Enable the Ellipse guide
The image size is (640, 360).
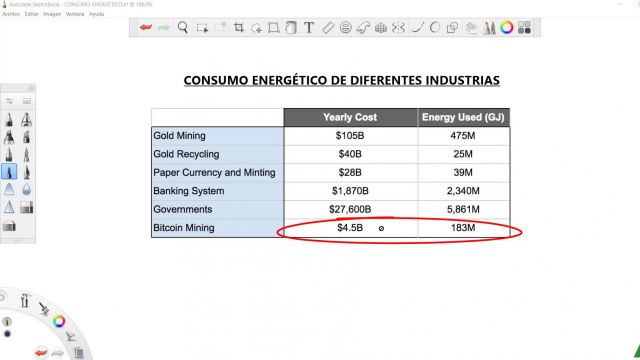point(345,27)
